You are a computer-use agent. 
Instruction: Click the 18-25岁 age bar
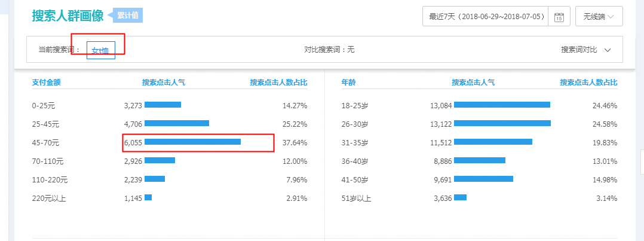tap(502, 105)
